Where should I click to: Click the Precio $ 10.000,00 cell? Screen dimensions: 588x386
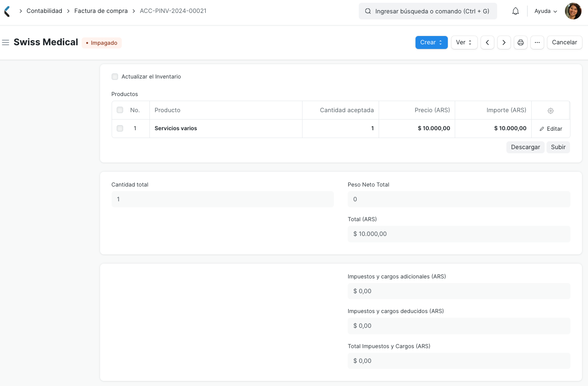(x=416, y=128)
